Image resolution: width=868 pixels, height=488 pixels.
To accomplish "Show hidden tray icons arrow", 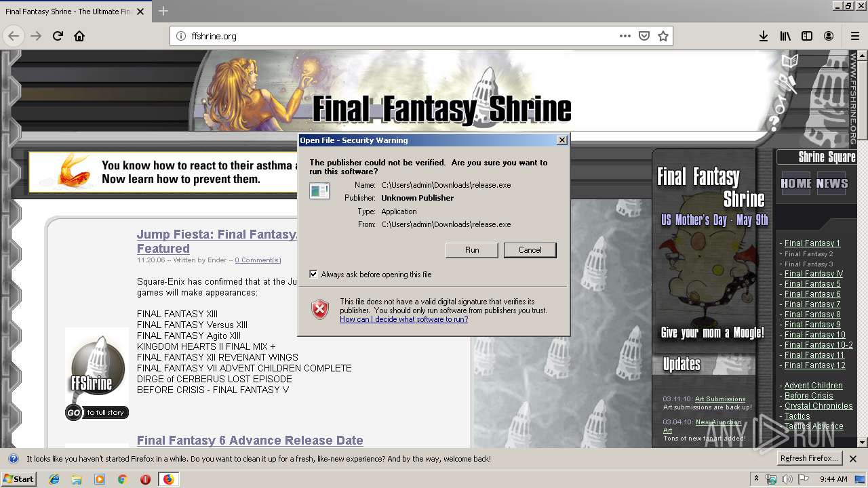I will 757,479.
